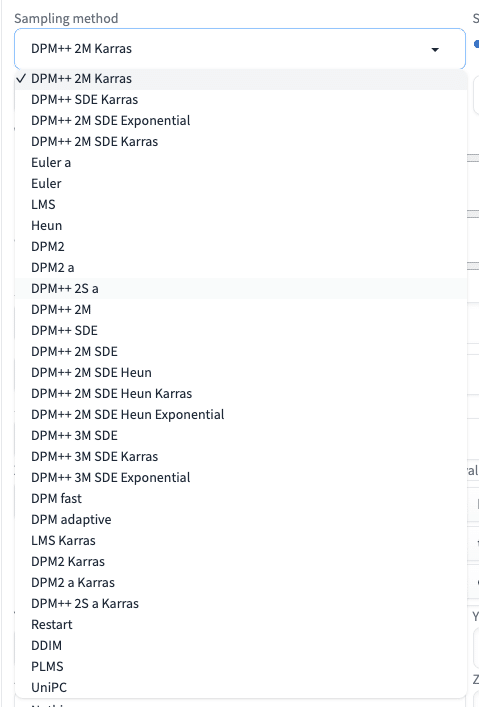Select the DPM2 a Karras sampler

[x=241, y=583]
